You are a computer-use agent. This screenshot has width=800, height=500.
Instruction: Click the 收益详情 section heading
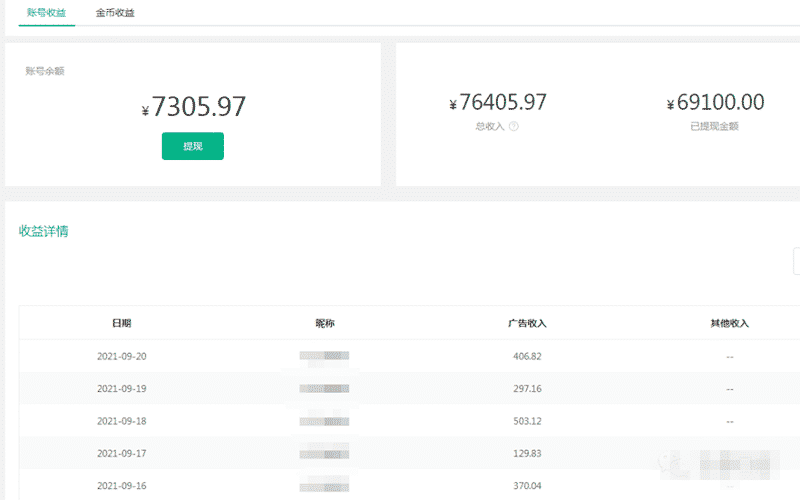(x=43, y=231)
